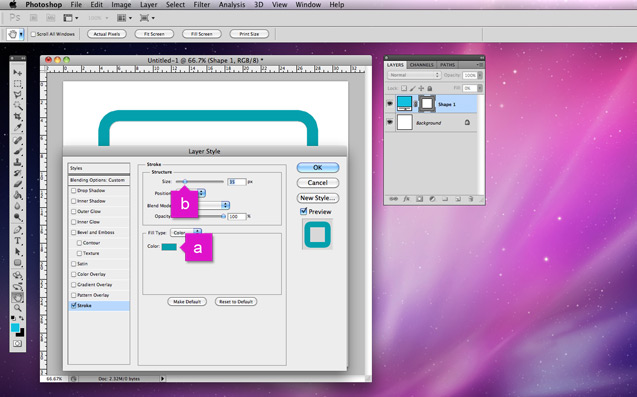Select the Eyedropper tool
The image size is (637, 397).
point(17,128)
